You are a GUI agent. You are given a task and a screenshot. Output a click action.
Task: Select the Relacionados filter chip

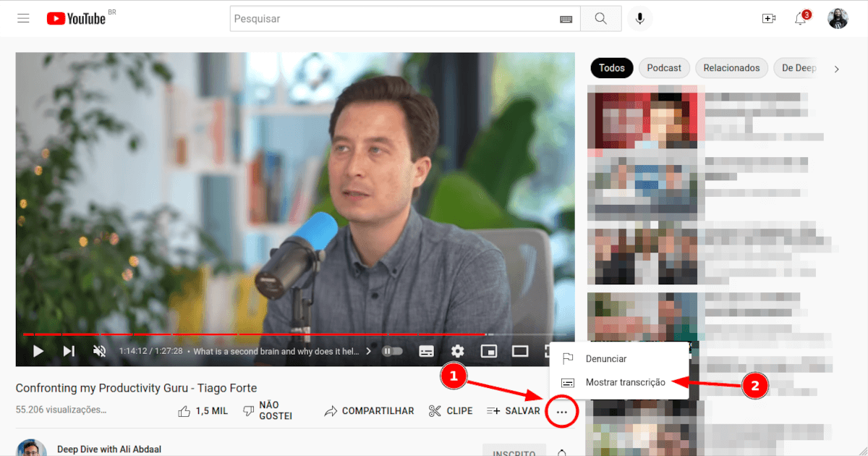(x=731, y=68)
